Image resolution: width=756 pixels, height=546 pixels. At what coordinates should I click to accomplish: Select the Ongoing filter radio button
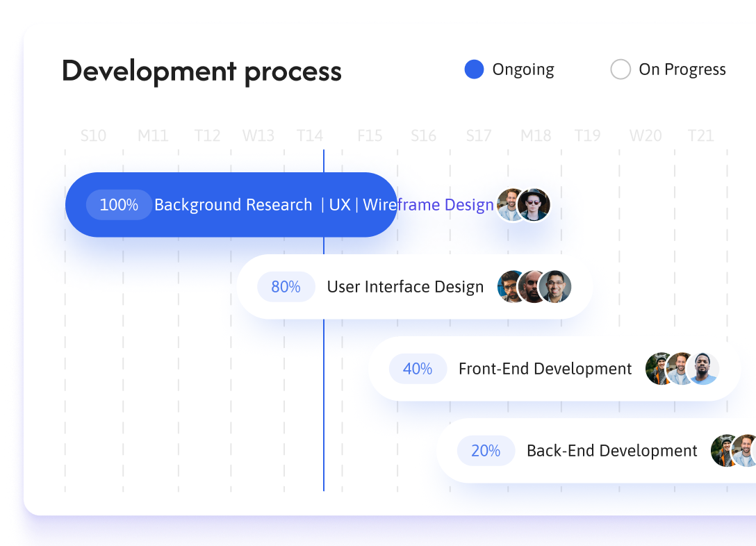point(474,69)
